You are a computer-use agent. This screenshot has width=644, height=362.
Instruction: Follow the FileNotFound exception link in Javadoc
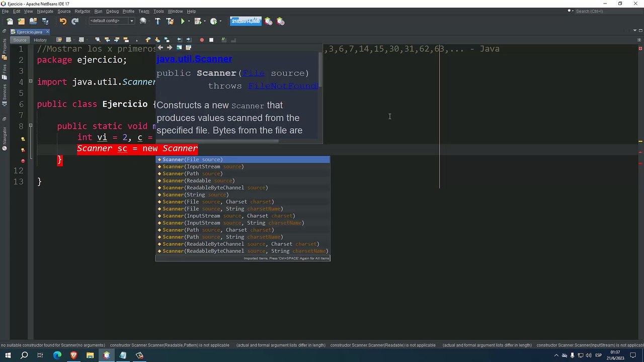coord(283,86)
